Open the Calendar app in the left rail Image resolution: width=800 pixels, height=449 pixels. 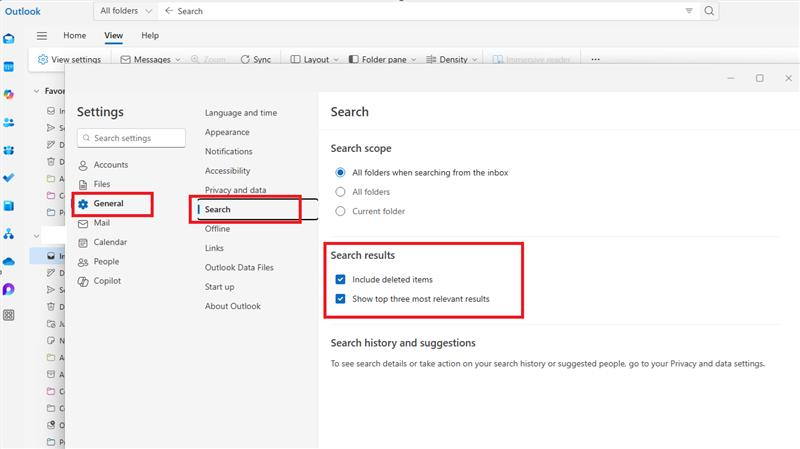coord(9,67)
